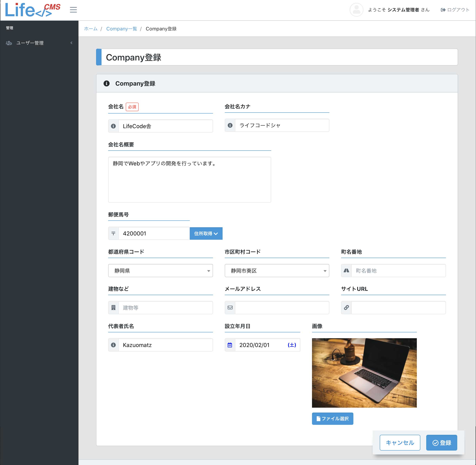This screenshot has height=465, width=476.
Task: Click the hamburger menu icon
Action: click(73, 10)
